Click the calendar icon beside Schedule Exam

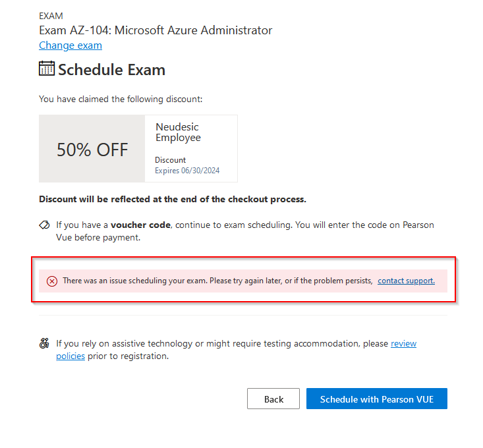tap(47, 69)
